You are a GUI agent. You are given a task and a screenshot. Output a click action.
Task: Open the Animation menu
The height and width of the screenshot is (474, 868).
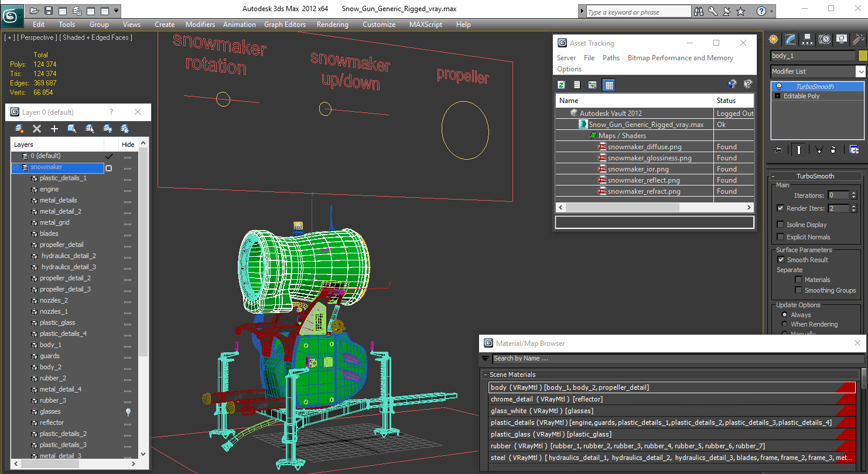240,25
